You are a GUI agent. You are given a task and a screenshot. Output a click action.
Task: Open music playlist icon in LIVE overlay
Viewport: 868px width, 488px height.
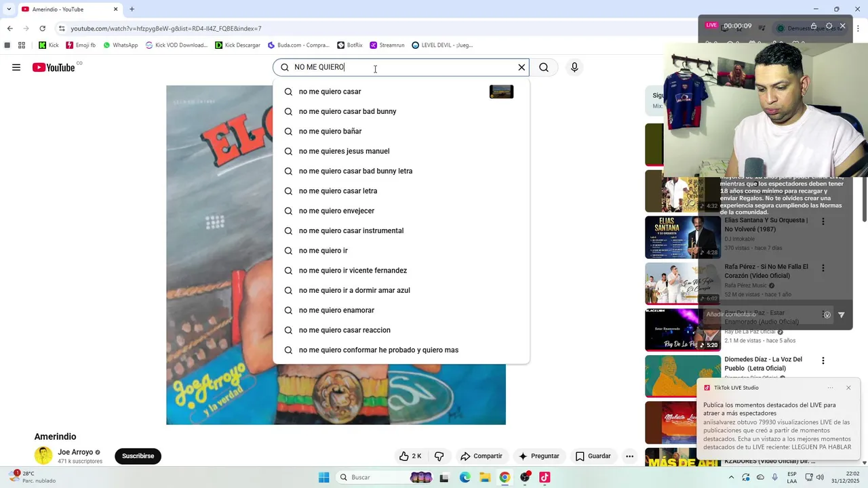pos(762,28)
